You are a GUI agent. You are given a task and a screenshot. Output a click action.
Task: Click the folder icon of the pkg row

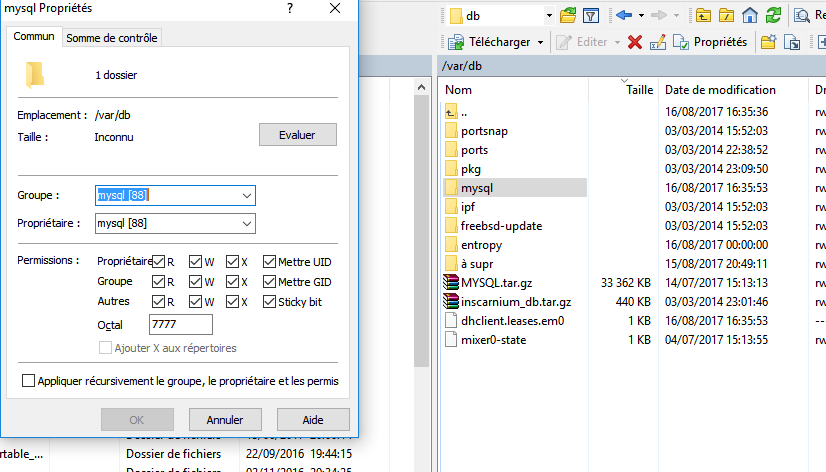pyautogui.click(x=451, y=169)
